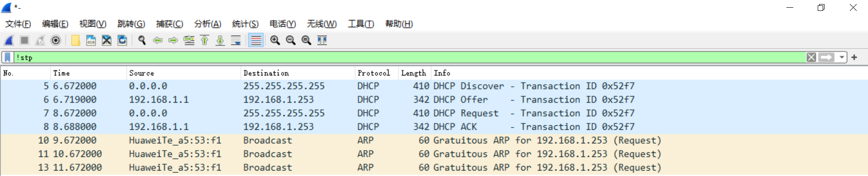Find a packet with the magnifier icon

coord(142,40)
